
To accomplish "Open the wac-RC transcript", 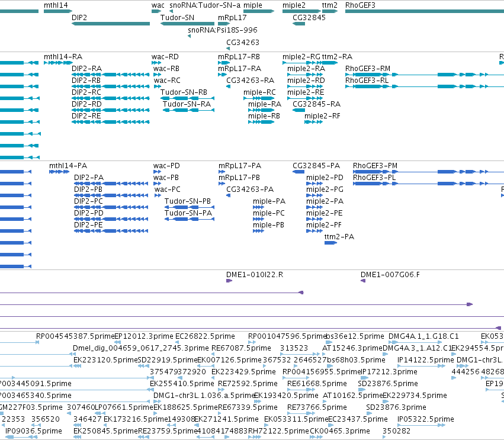I will point(158,86).
